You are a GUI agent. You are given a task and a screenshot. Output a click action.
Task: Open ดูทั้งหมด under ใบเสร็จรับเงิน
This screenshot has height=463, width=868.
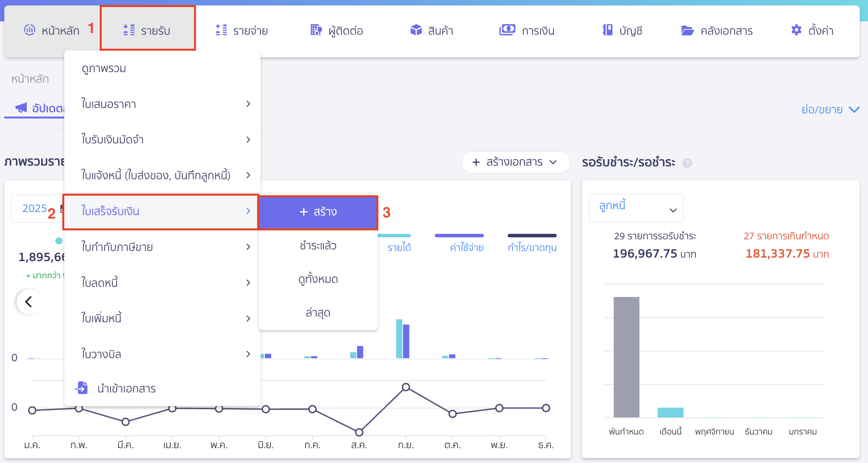click(318, 279)
